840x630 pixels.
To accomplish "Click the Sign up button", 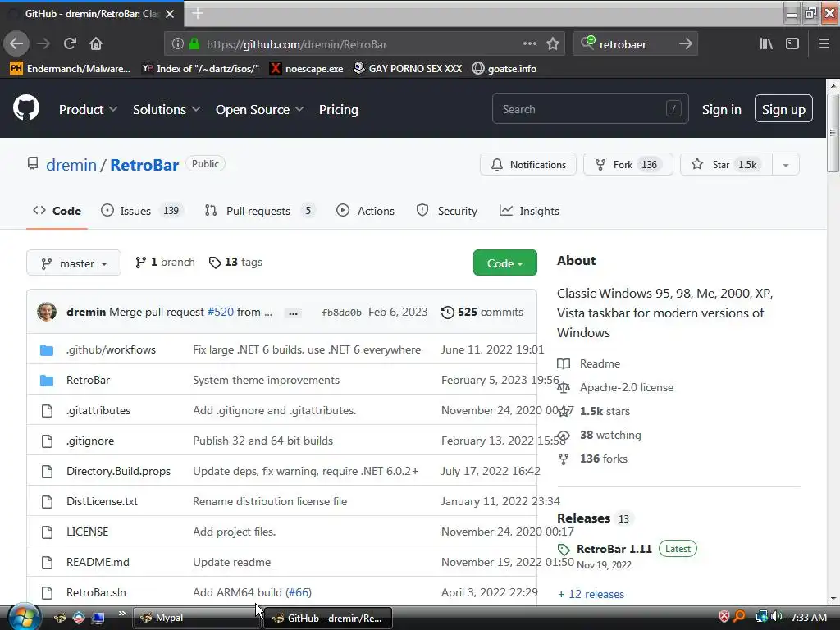I will click(783, 109).
